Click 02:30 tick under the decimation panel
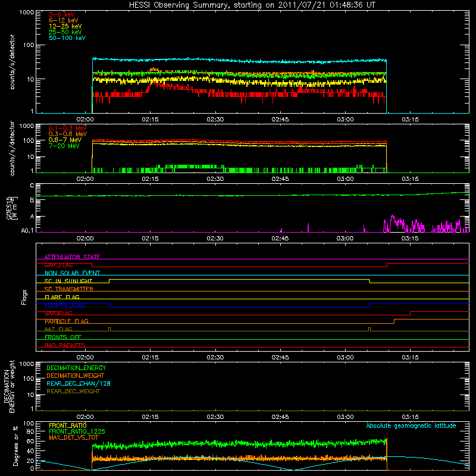Viewport: 476px width, 476px height. pos(215,417)
